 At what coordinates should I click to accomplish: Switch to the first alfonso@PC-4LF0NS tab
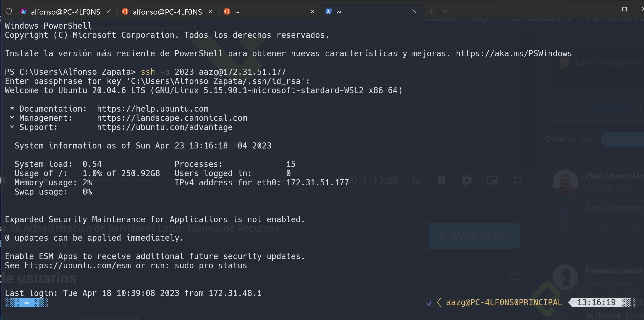(x=65, y=11)
